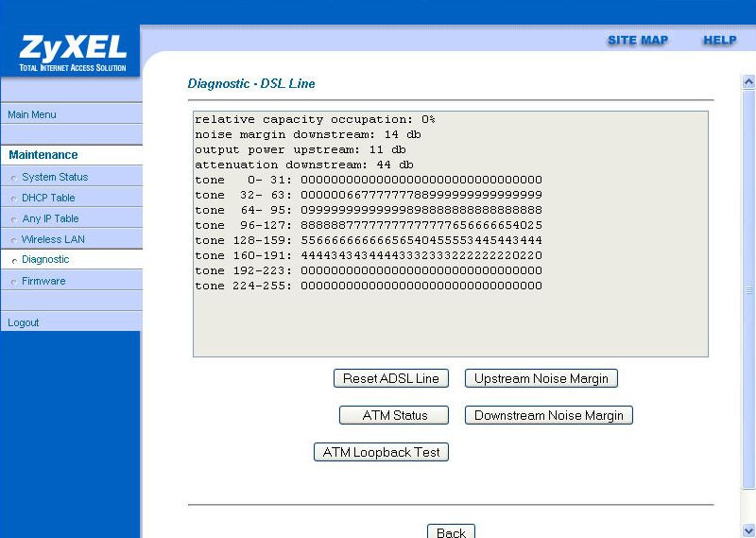Select Wireless LAN menu item
Image resolution: width=756 pixels, height=538 pixels.
click(x=53, y=239)
